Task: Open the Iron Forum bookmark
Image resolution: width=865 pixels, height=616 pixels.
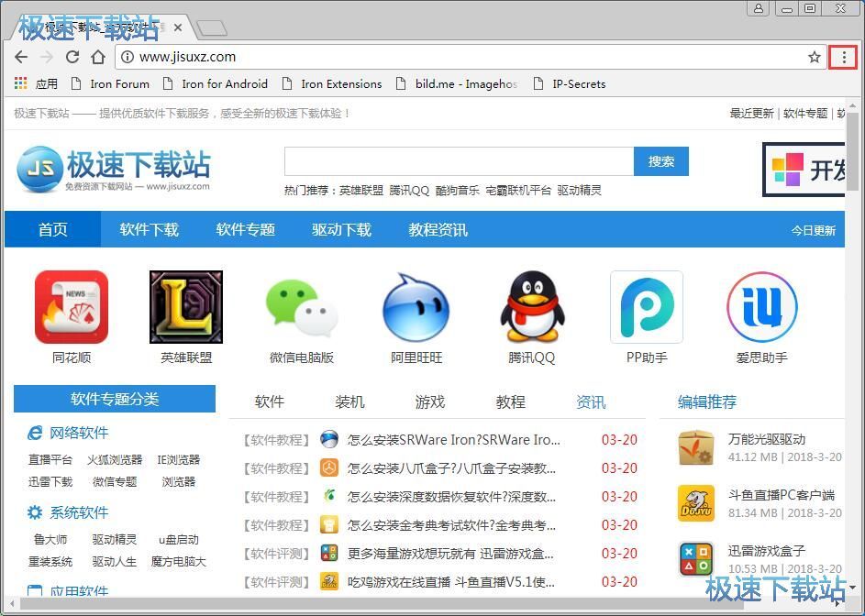Action: coord(120,83)
